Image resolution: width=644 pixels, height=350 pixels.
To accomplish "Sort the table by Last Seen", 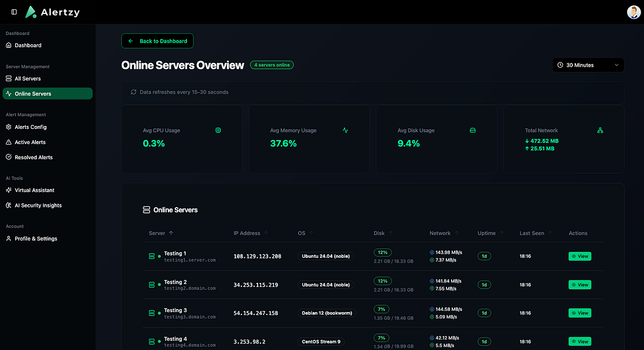I will [x=536, y=233].
